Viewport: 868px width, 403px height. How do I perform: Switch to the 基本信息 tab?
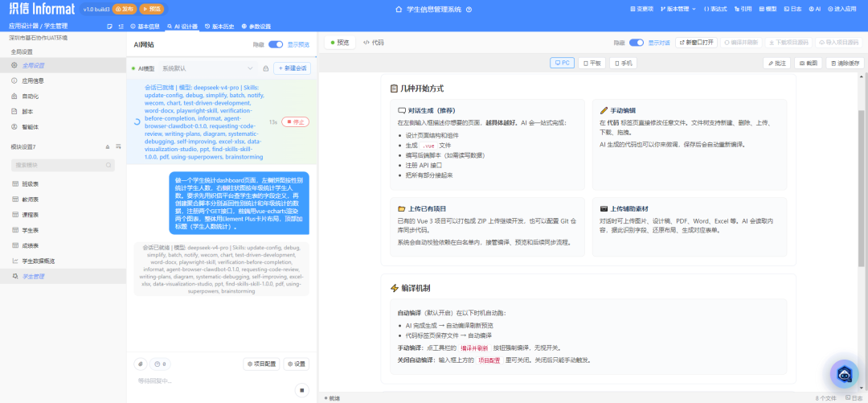145,26
